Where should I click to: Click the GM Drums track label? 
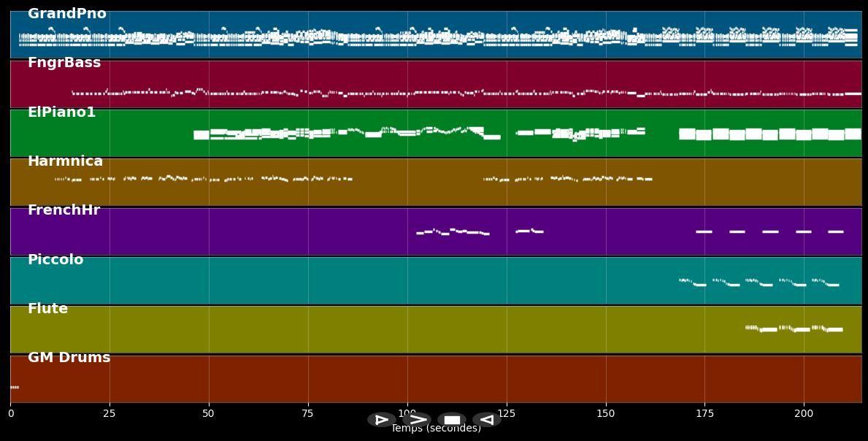click(x=69, y=358)
